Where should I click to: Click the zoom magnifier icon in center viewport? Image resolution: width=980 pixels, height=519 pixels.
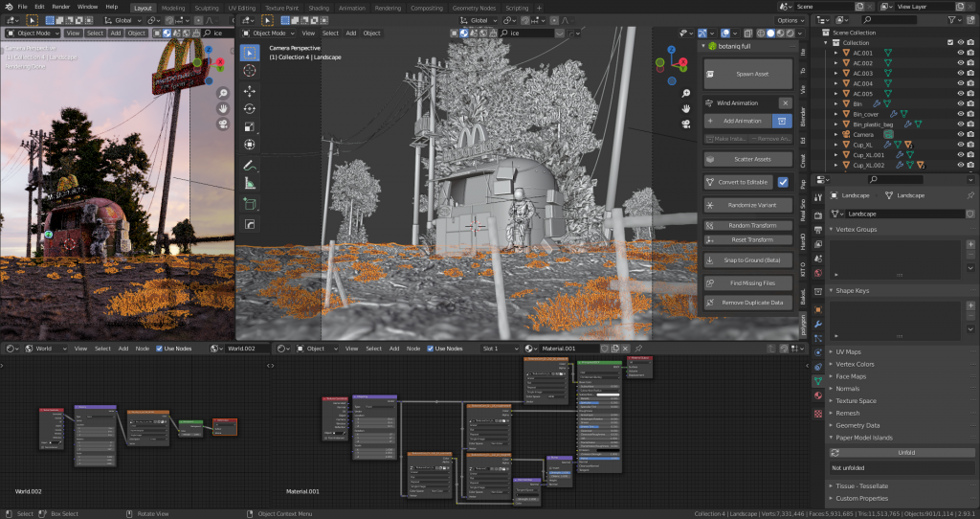point(686,94)
